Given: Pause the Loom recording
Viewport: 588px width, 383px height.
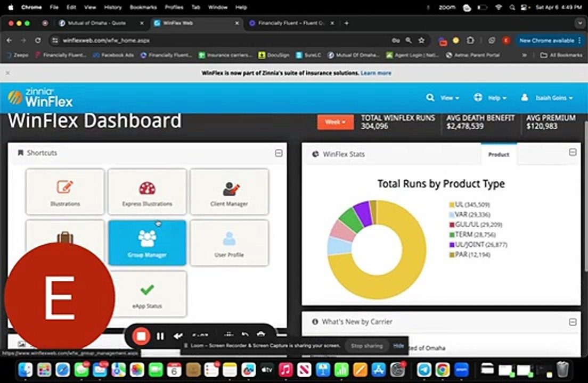Looking at the screenshot, I should (x=160, y=336).
